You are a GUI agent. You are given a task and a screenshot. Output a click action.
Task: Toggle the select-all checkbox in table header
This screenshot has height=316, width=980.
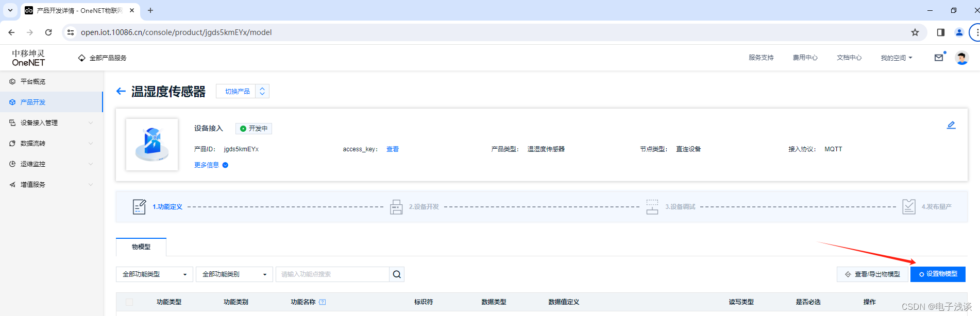(129, 302)
